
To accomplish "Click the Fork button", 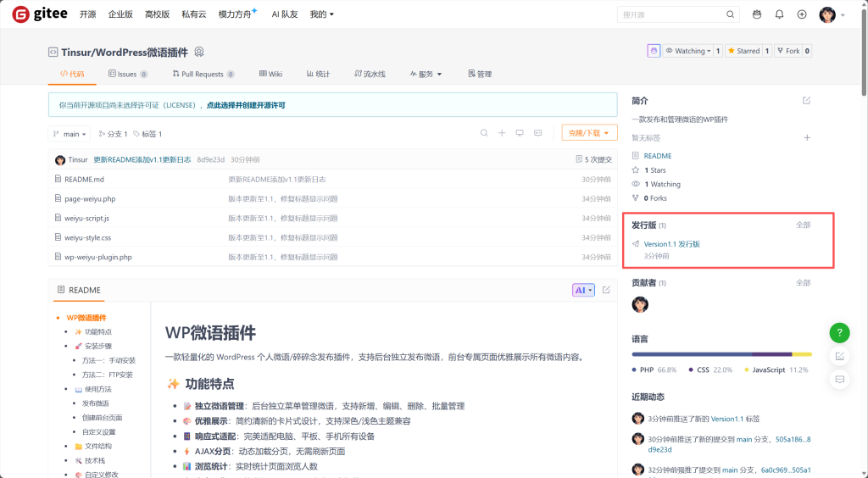I will click(x=788, y=51).
